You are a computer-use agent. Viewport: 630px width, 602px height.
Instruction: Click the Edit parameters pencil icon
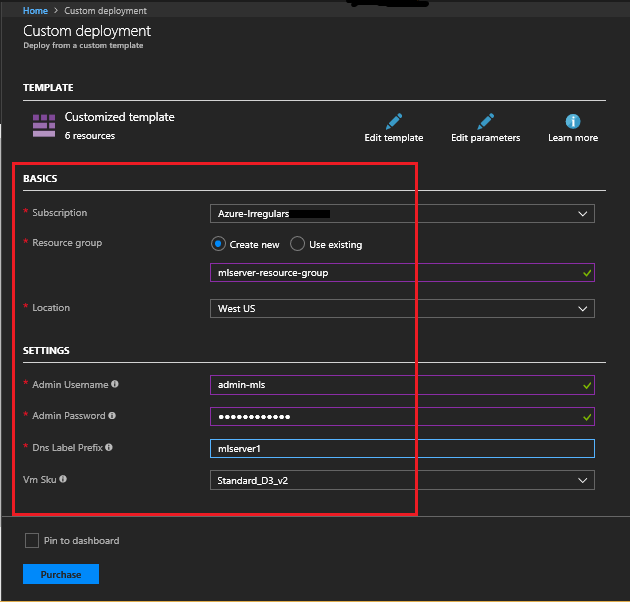[485, 121]
